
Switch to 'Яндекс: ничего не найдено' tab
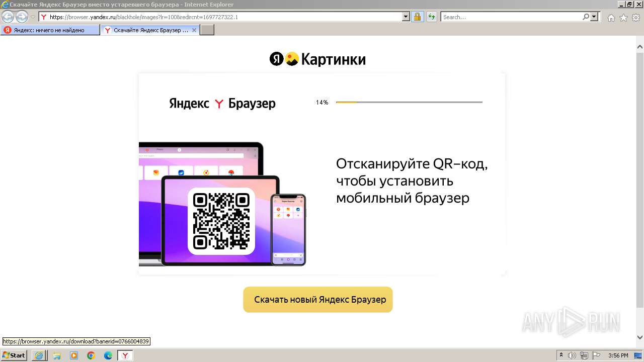[50, 30]
